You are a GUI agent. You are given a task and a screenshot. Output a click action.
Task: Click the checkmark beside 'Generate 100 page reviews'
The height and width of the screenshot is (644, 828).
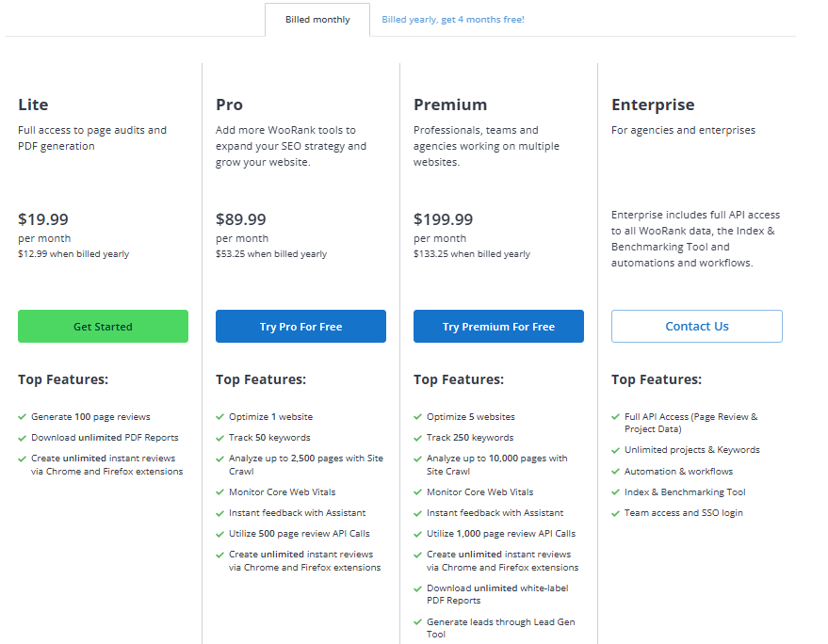pyautogui.click(x=23, y=416)
